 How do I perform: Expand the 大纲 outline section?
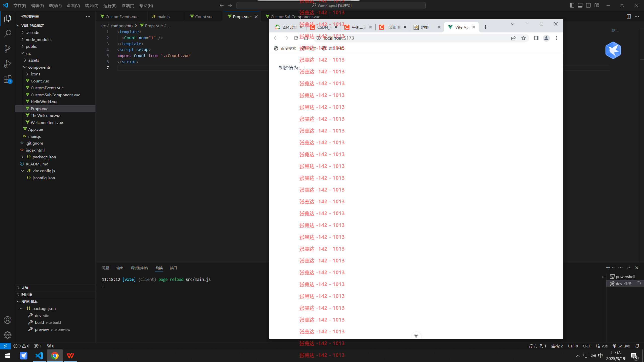pyautogui.click(x=55, y=288)
